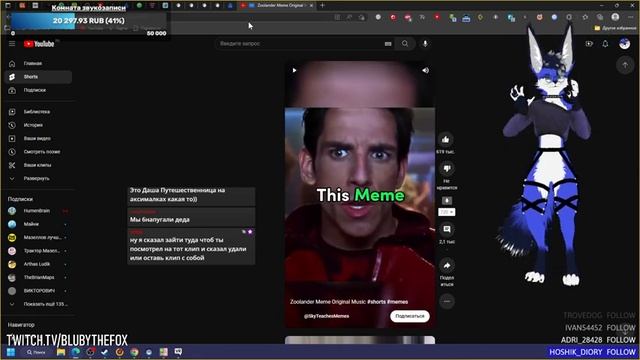Open the Arthas Ludik subscription channel

tap(38, 264)
